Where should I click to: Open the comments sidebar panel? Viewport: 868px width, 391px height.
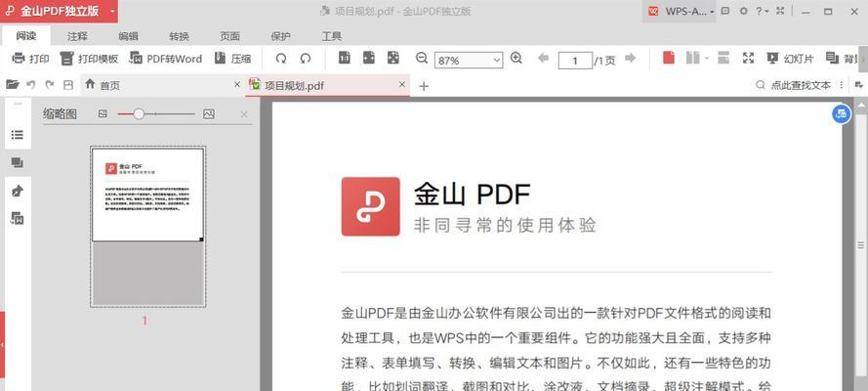(18, 163)
